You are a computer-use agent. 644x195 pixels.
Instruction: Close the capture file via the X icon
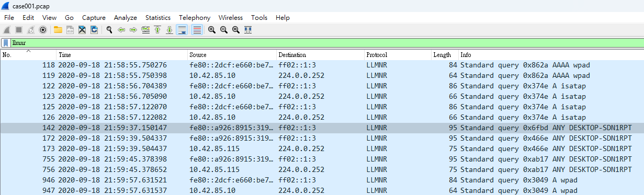(x=82, y=30)
